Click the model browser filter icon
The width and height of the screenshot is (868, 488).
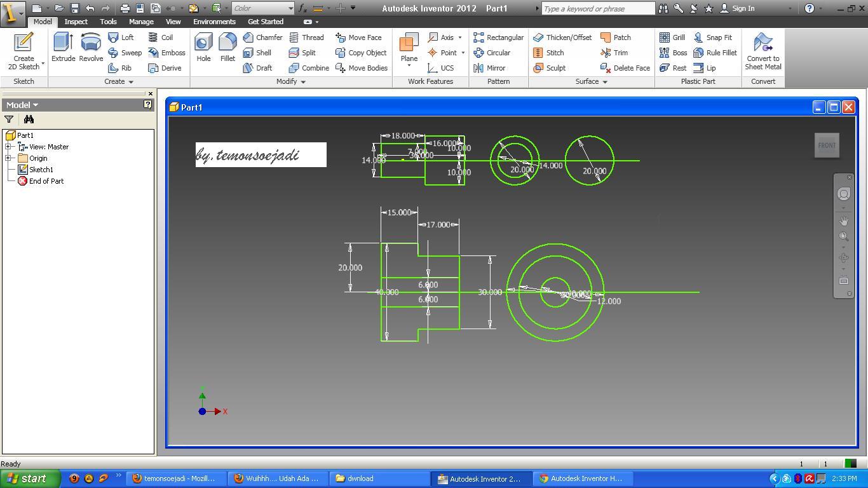(9, 119)
